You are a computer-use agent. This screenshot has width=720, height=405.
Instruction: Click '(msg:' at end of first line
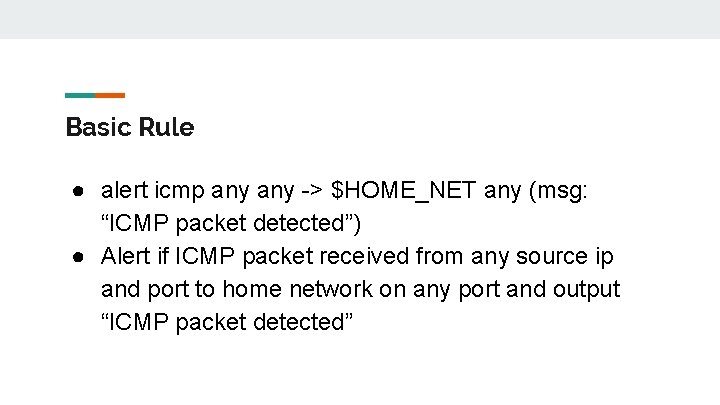560,190
